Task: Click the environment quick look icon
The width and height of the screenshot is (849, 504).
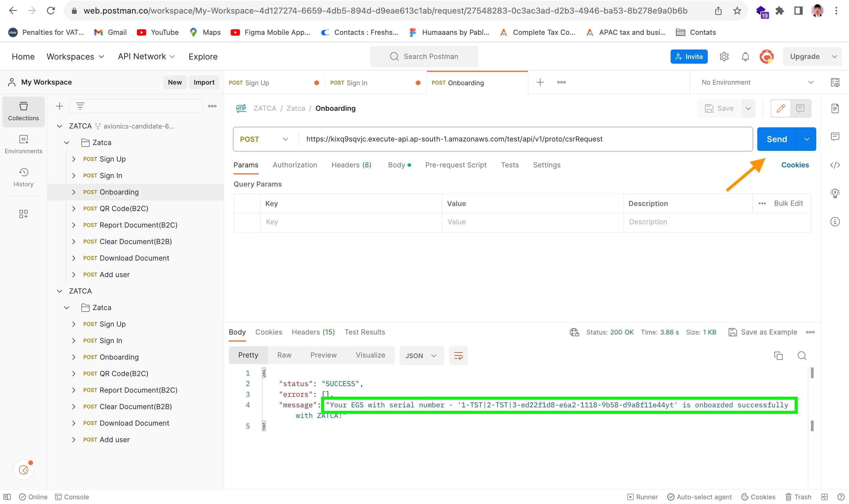Action: coord(835,83)
